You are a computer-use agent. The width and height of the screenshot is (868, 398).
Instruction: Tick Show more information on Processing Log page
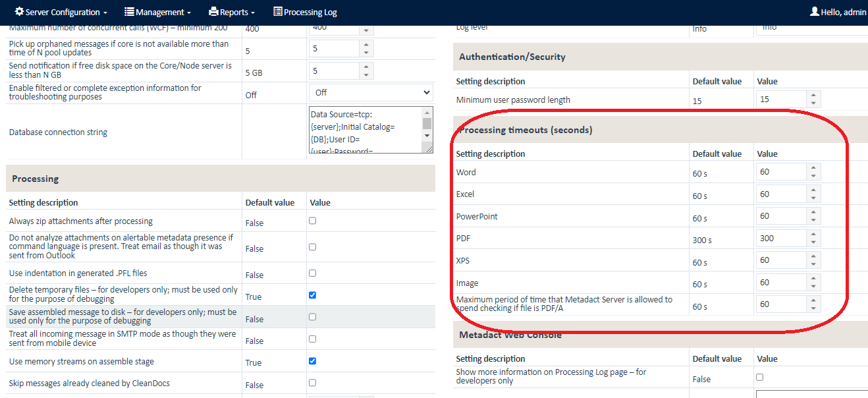point(760,378)
